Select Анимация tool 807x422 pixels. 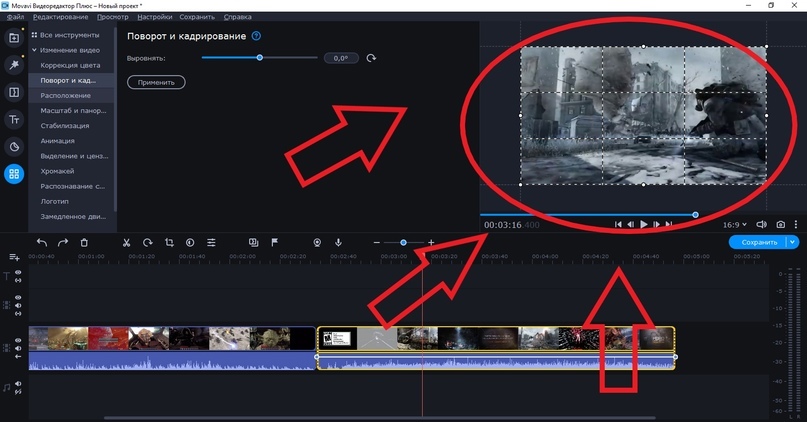pyautogui.click(x=58, y=140)
